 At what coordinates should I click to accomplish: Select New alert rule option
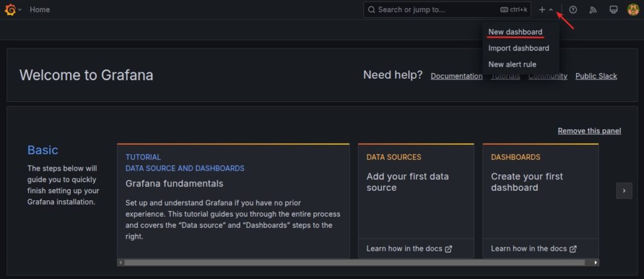click(x=512, y=64)
